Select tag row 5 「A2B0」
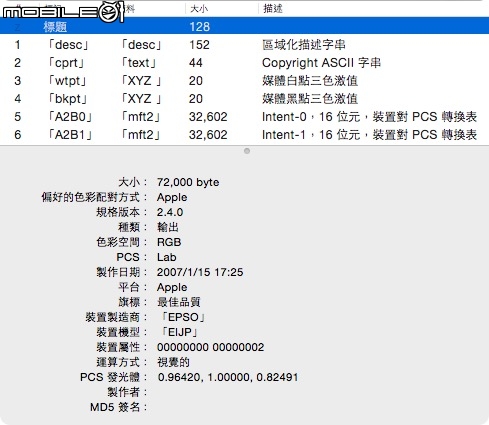This screenshot has height=425, width=489. tap(244, 117)
